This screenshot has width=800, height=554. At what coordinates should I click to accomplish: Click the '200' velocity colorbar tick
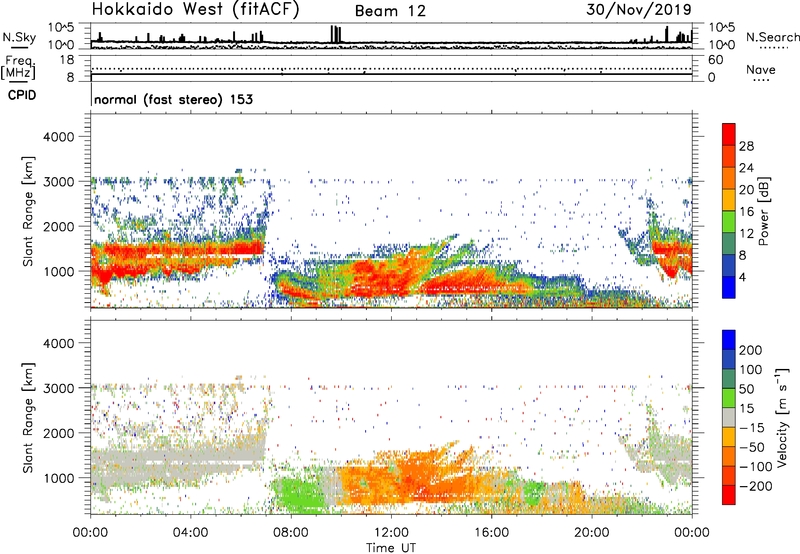pyautogui.click(x=751, y=350)
